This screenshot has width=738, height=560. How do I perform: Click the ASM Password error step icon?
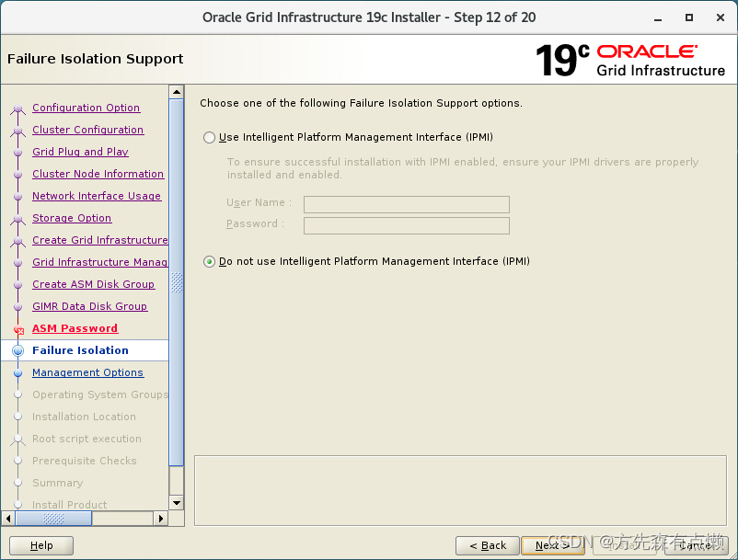(x=18, y=329)
